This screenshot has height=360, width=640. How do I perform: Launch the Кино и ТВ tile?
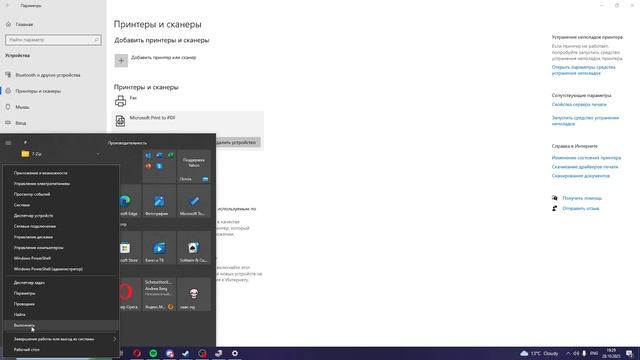tap(159, 247)
